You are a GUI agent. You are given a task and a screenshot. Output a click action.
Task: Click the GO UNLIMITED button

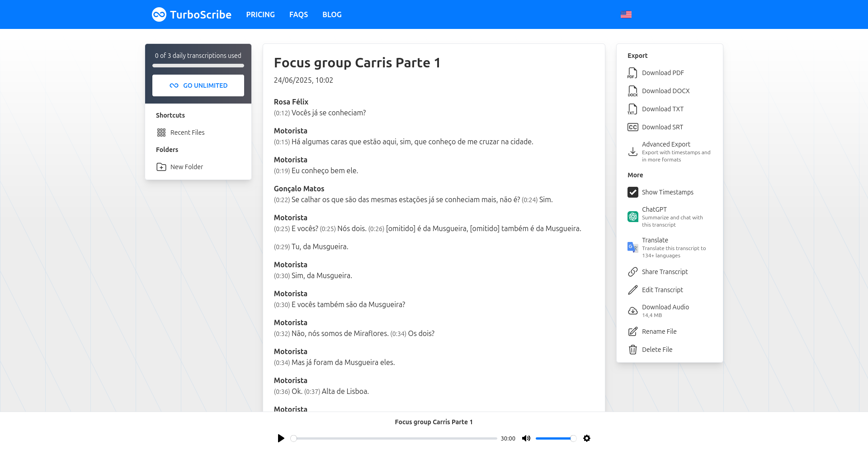(x=198, y=85)
